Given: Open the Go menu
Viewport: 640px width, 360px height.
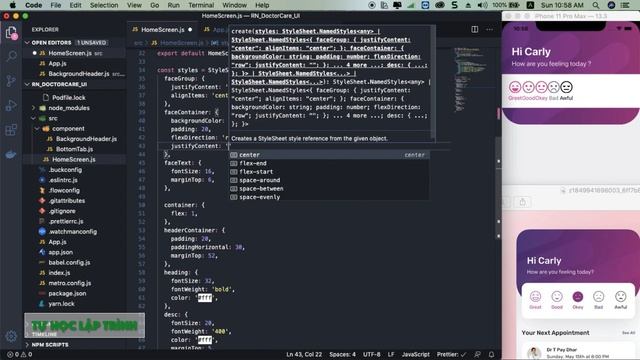Looking at the screenshot, I should (x=155, y=5).
